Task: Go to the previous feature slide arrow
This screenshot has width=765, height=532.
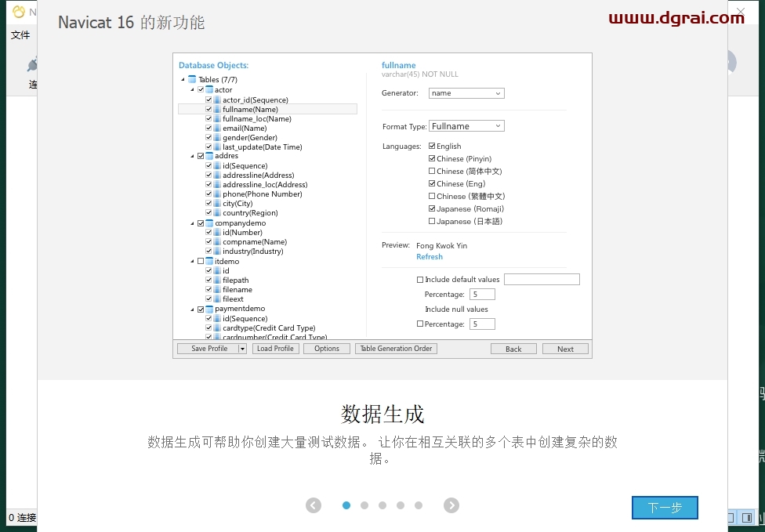Action: 314,505
